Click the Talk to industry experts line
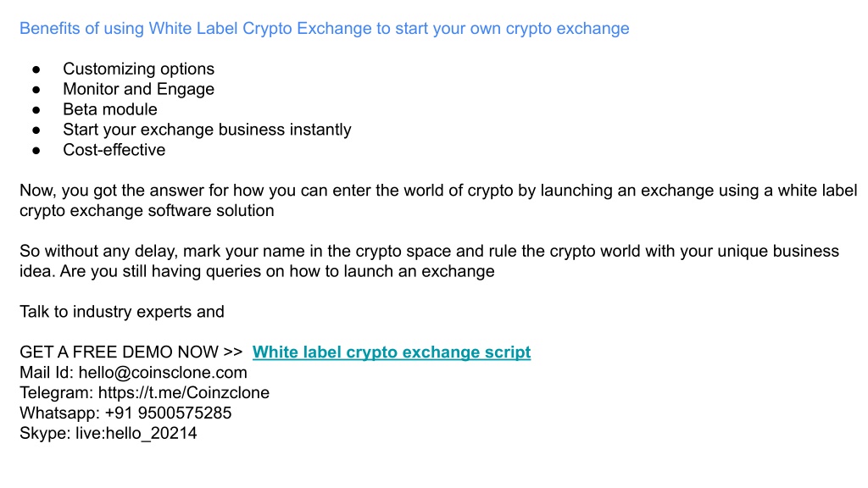This screenshot has height=488, width=868. pos(122,312)
